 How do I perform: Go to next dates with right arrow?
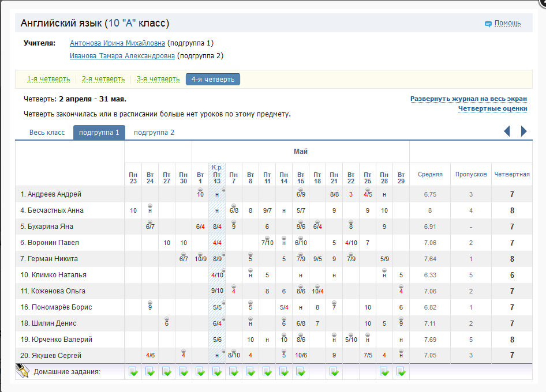click(523, 131)
